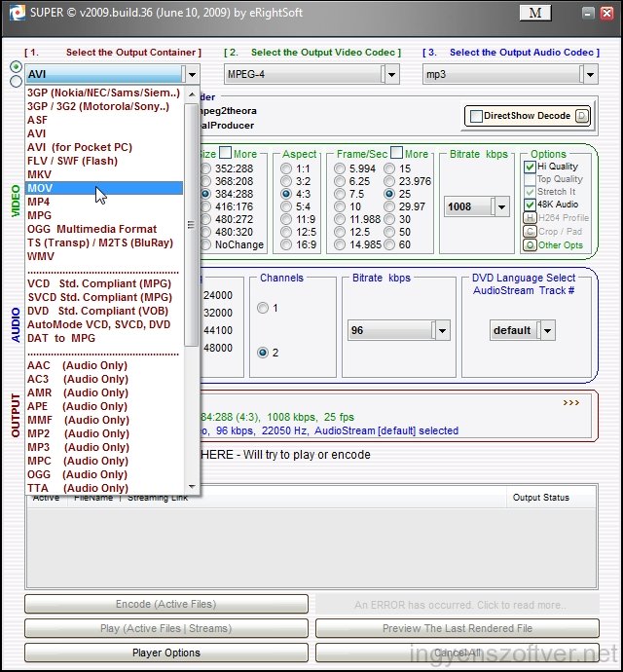
Task: Click container list scrollbar down arrow
Action: (x=192, y=486)
